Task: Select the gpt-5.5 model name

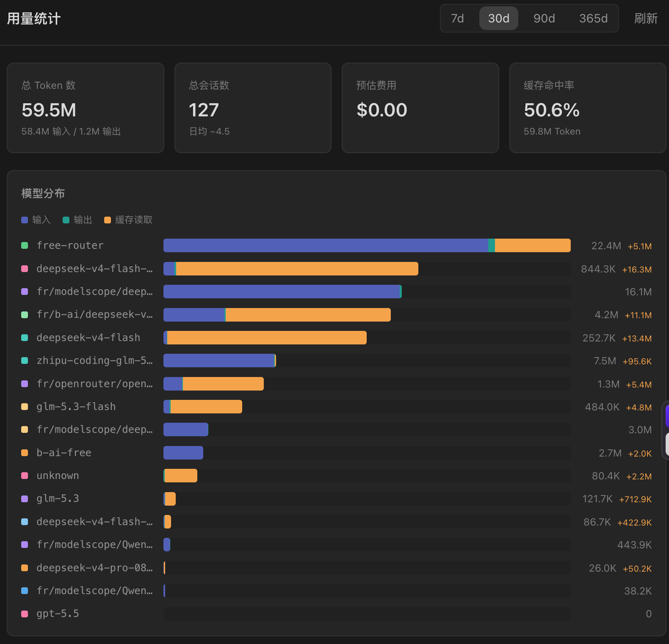Action: click(58, 614)
